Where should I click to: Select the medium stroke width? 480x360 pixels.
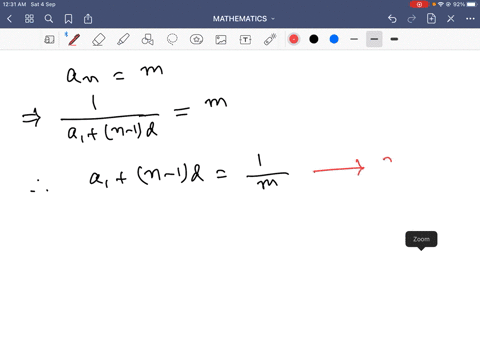point(374,39)
